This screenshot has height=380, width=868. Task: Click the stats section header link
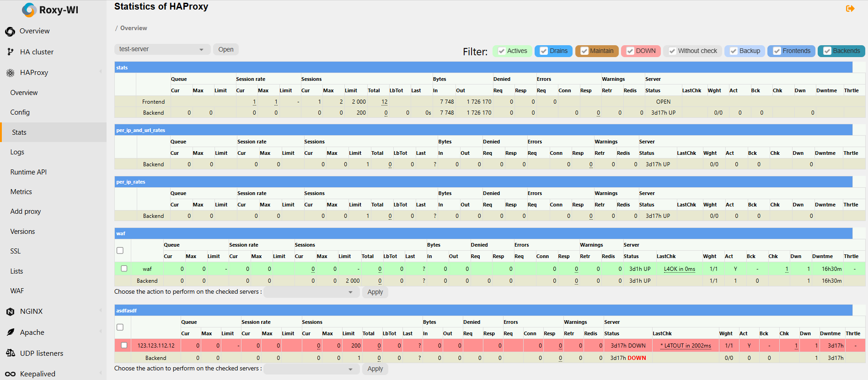[x=122, y=68]
